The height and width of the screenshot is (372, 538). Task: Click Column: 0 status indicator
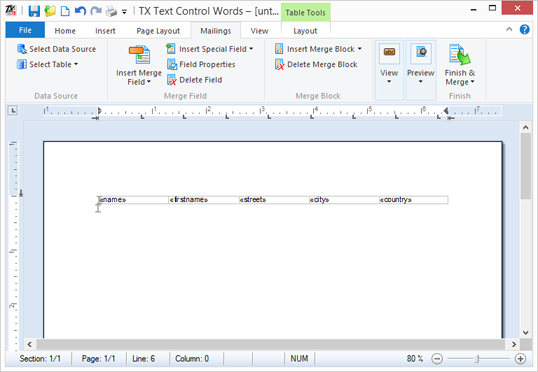(x=192, y=359)
